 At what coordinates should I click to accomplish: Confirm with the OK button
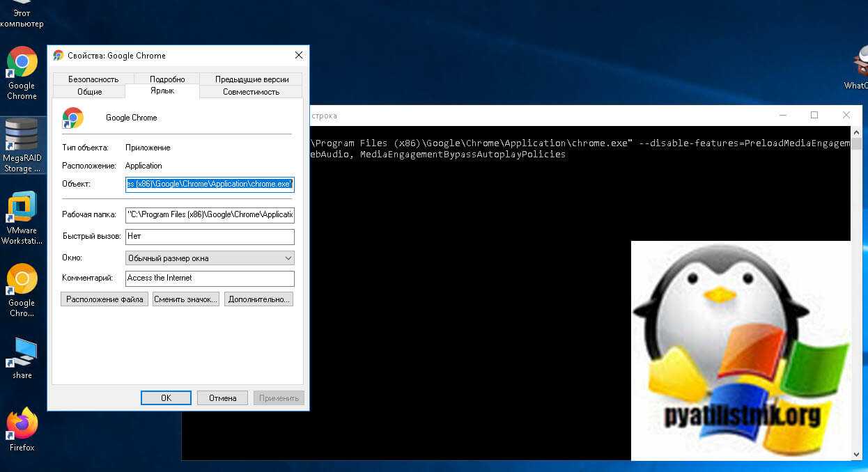[x=166, y=398]
